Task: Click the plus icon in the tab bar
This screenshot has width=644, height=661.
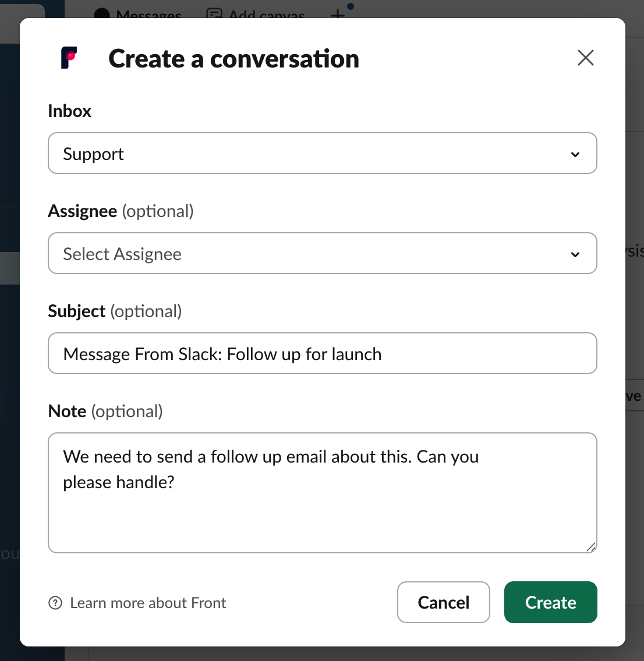Action: pos(338,14)
